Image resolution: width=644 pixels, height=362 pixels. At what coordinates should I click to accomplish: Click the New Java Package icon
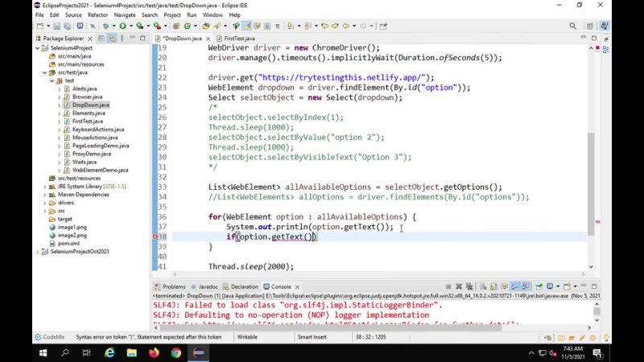[175, 26]
